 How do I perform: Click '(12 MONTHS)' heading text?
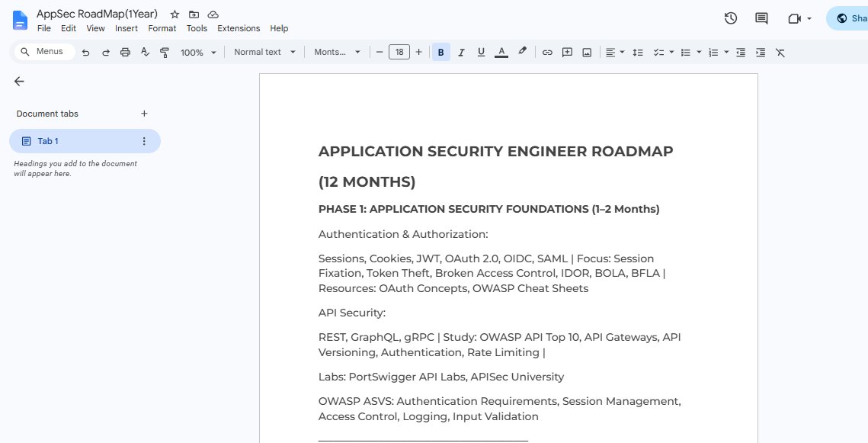tap(367, 181)
